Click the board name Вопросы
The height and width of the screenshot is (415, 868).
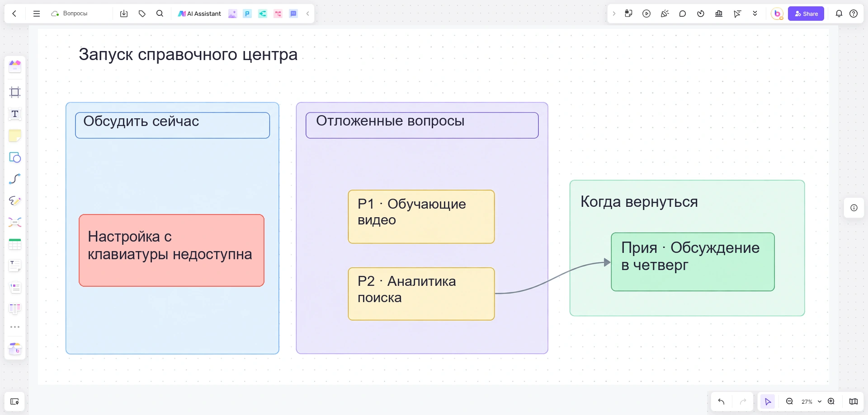(75, 14)
